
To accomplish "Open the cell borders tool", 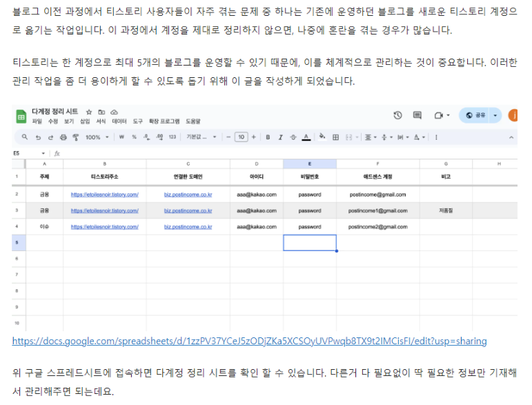I will 335,137.
